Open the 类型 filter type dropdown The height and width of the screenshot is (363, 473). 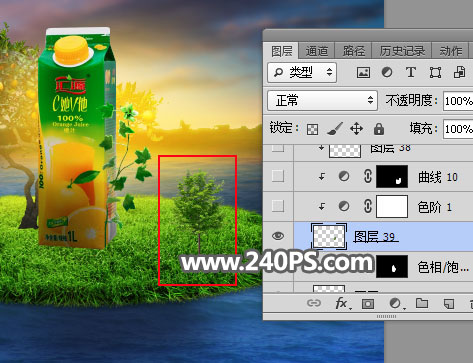click(x=302, y=72)
